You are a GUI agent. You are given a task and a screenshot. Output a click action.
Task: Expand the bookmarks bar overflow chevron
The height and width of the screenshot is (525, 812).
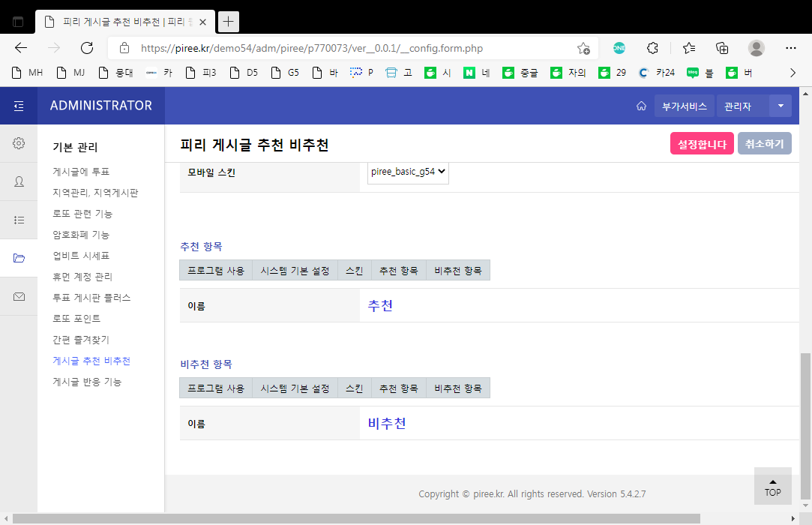click(x=793, y=73)
